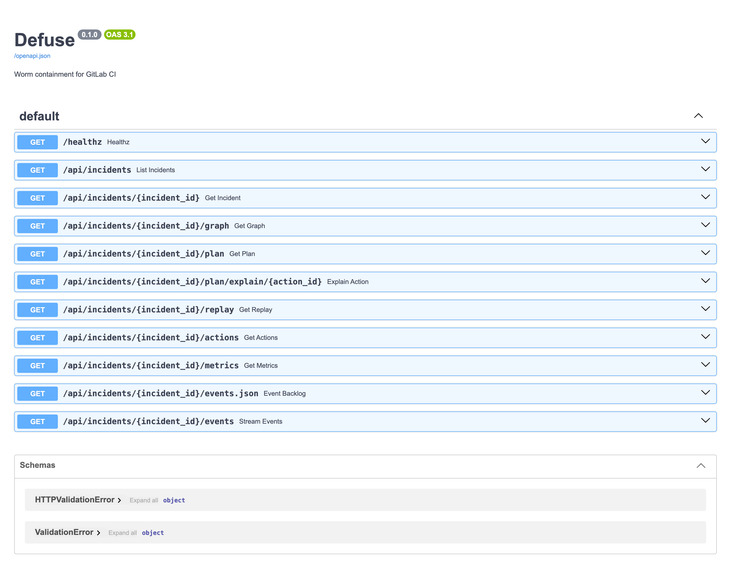Open the /openapi.json link
The image size is (731, 573).
click(32, 56)
